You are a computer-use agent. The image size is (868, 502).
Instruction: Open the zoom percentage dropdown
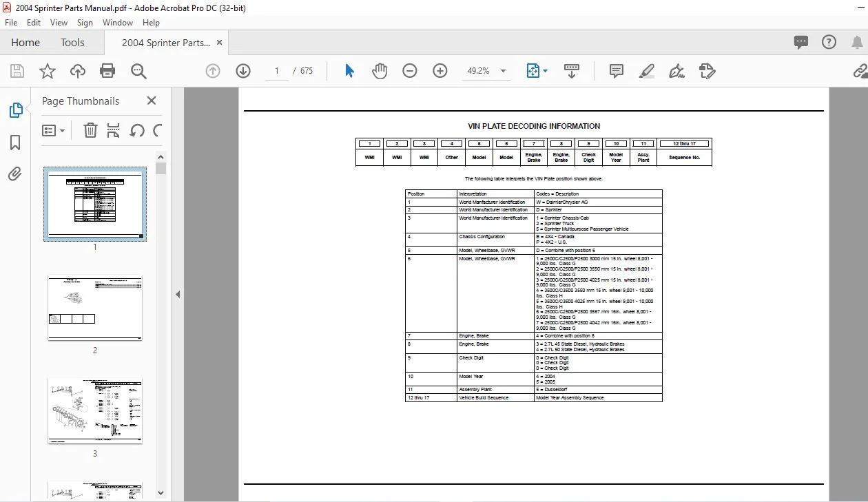[x=503, y=71]
